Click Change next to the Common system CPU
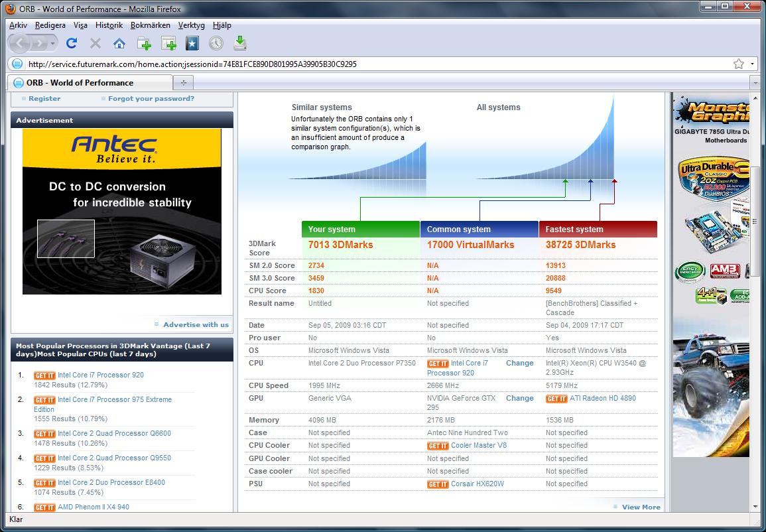 click(x=520, y=364)
